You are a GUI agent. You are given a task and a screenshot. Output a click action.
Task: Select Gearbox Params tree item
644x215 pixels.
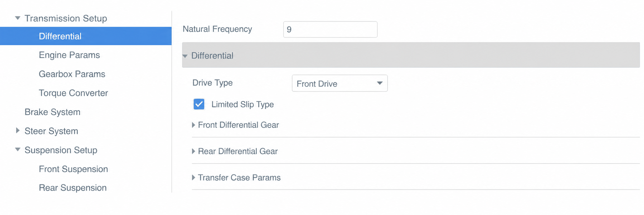[72, 74]
